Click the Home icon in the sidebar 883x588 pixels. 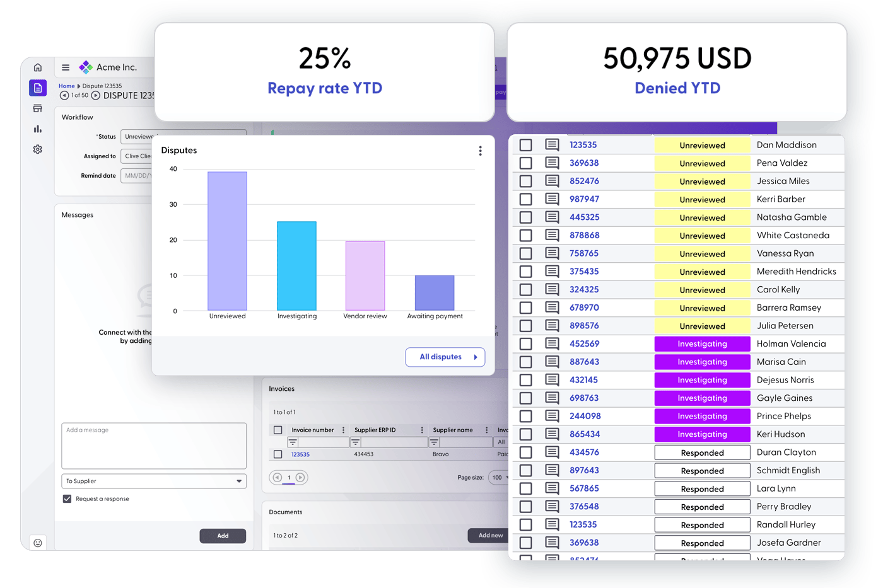click(38, 67)
